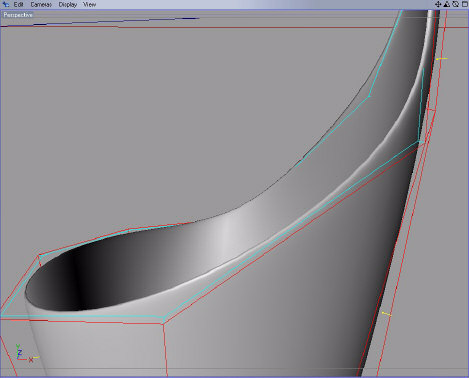Select the move camera arrows icon
The height and width of the screenshot is (378, 469).
tap(438, 4)
